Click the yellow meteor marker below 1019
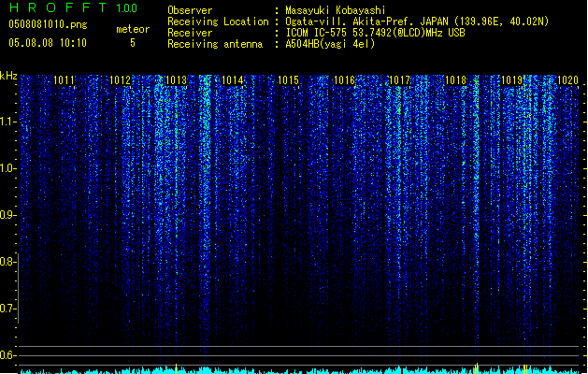Viewport: 588px width, 374px height. point(525,369)
